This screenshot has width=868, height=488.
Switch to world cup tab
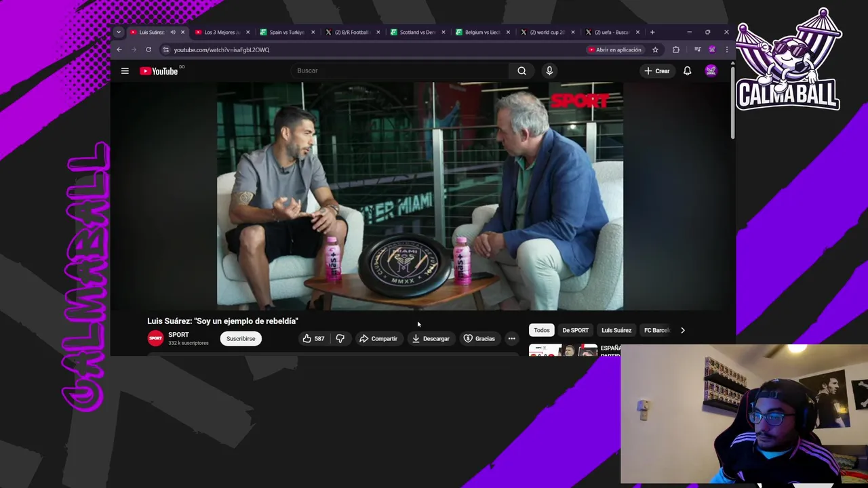(547, 32)
